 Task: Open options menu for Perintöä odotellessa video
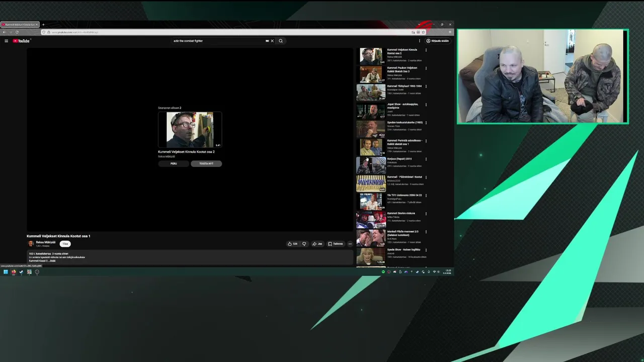pyautogui.click(x=426, y=141)
